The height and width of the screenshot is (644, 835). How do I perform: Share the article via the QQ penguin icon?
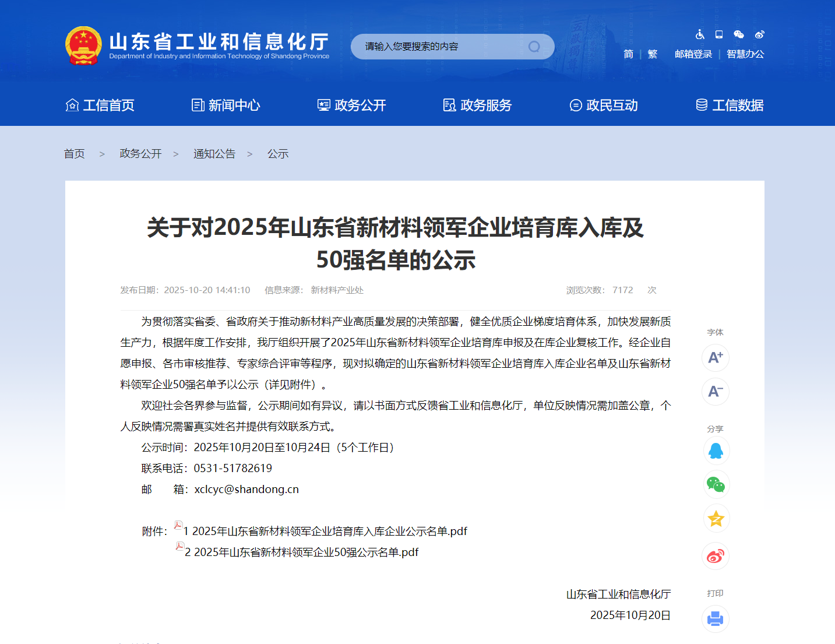(x=716, y=451)
